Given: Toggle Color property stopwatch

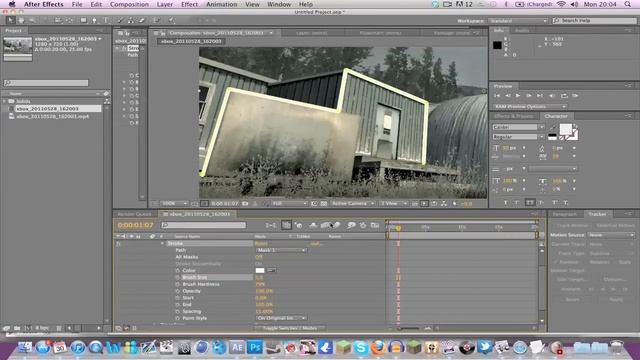Looking at the screenshot, I should [178, 270].
